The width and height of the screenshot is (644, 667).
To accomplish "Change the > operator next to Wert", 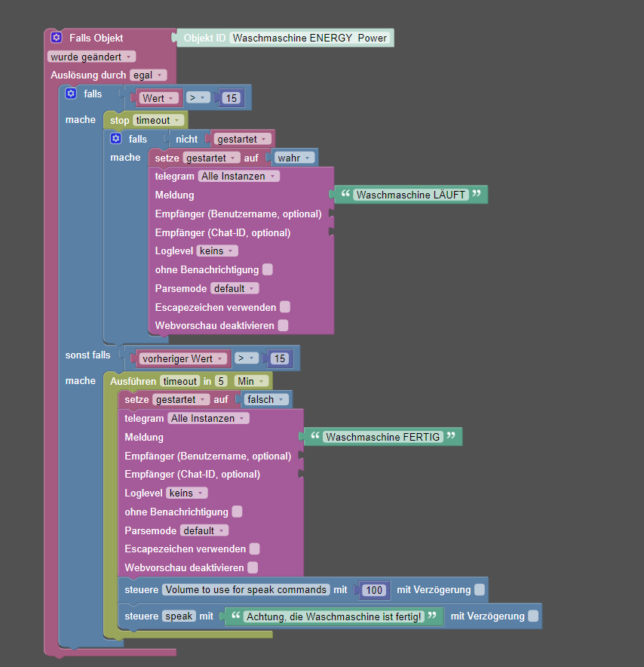I will pos(198,98).
